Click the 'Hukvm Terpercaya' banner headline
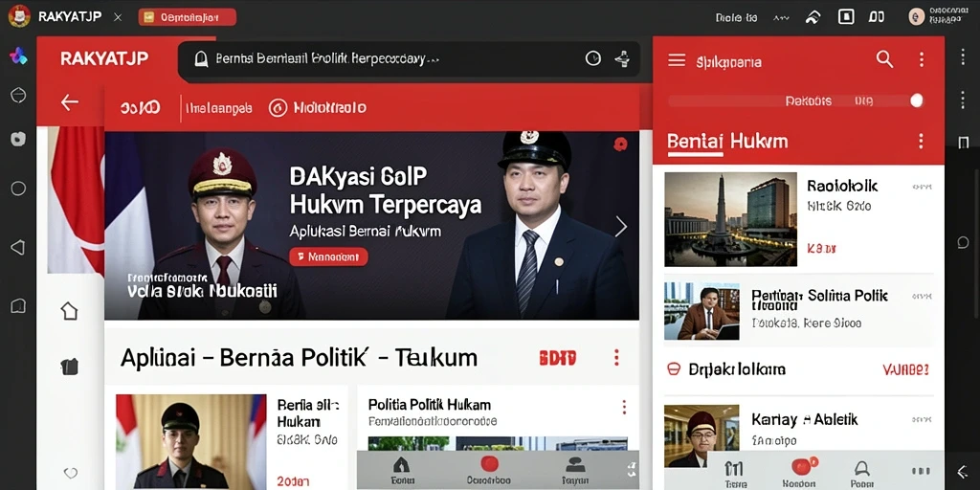Screen dimensions: 980x490 click(x=386, y=204)
